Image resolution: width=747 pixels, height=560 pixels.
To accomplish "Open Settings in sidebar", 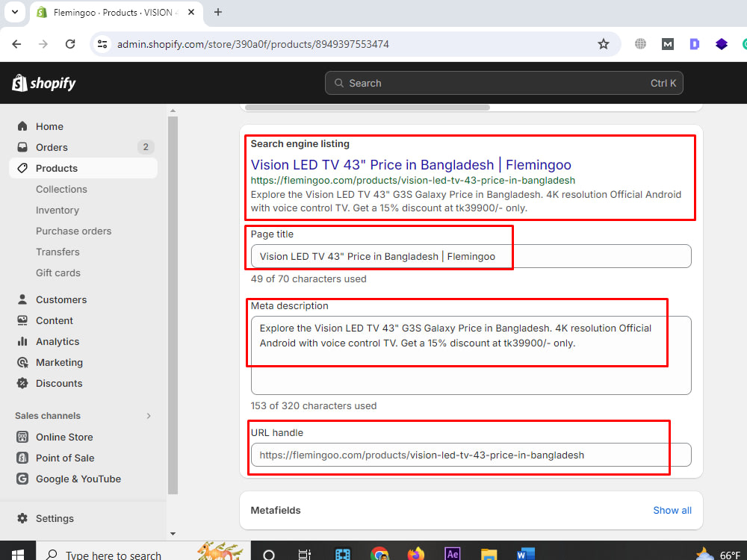I will click(55, 519).
